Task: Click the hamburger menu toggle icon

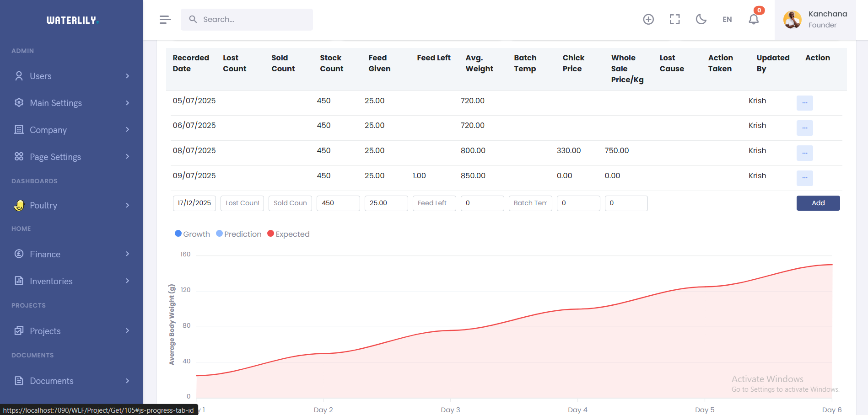Action: coord(165,19)
